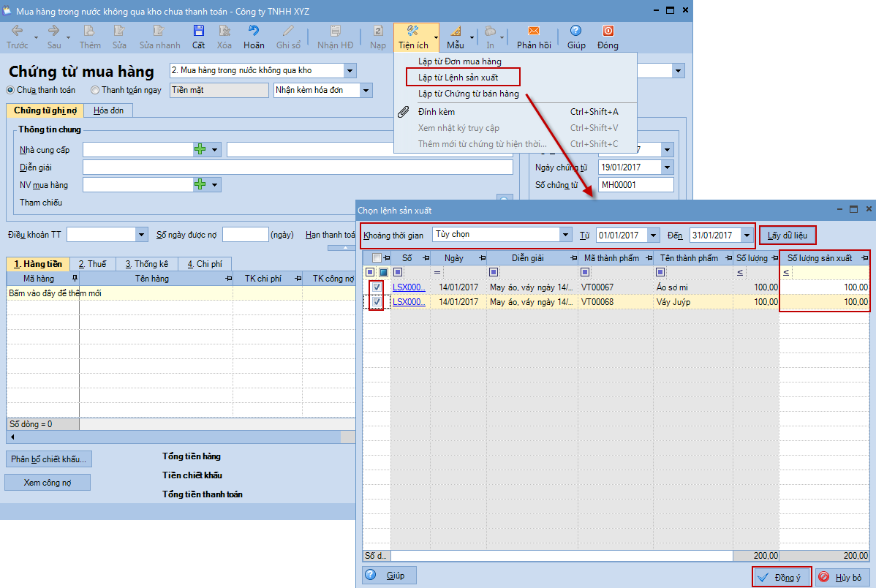
Task: Click the Cất save icon in toolbar
Action: (x=198, y=31)
